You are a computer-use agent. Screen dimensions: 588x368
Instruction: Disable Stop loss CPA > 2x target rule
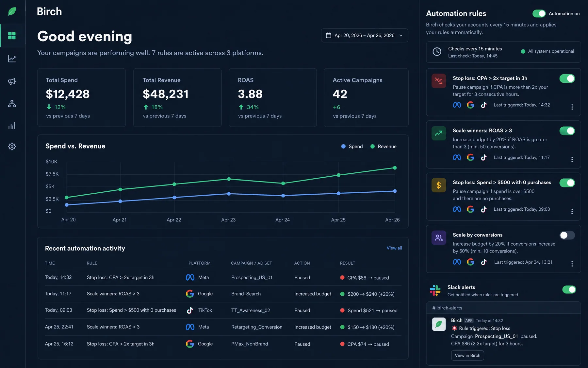[567, 79]
